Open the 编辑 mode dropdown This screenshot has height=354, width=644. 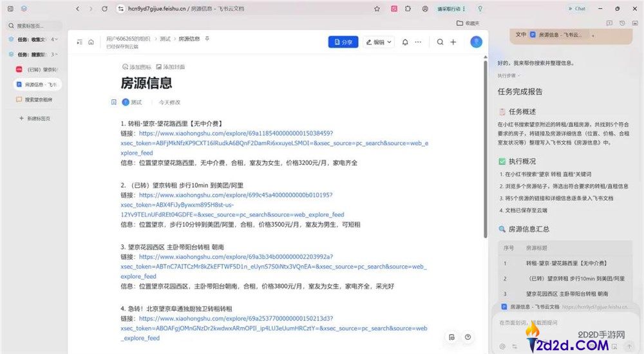click(379, 42)
